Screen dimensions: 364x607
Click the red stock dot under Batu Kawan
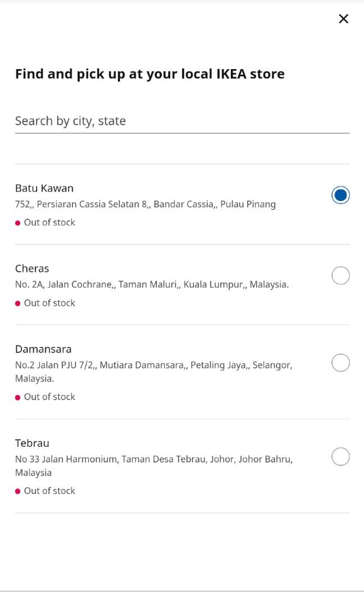coord(18,223)
